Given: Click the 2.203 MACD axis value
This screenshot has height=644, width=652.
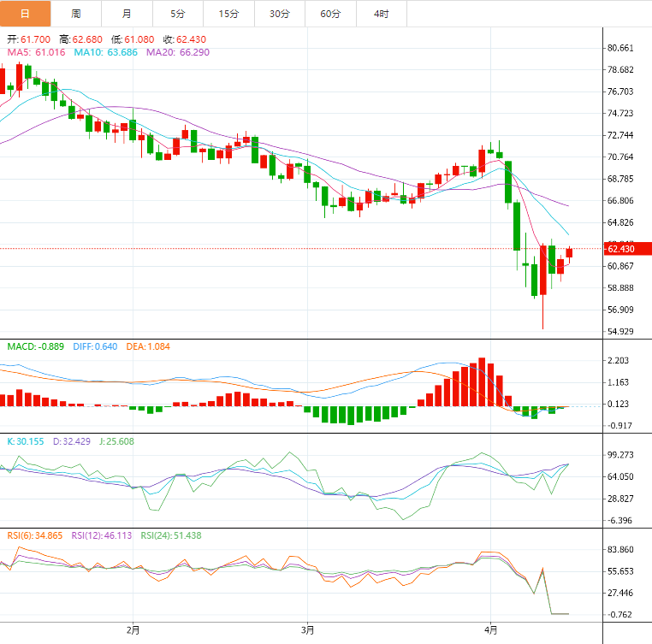Looking at the screenshot, I should [619, 360].
